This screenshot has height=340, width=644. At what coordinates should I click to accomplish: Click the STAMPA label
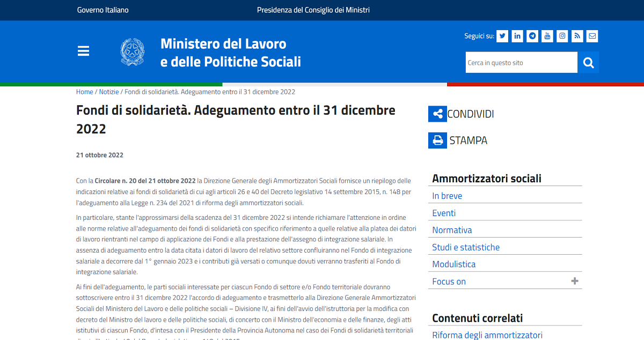[469, 141]
